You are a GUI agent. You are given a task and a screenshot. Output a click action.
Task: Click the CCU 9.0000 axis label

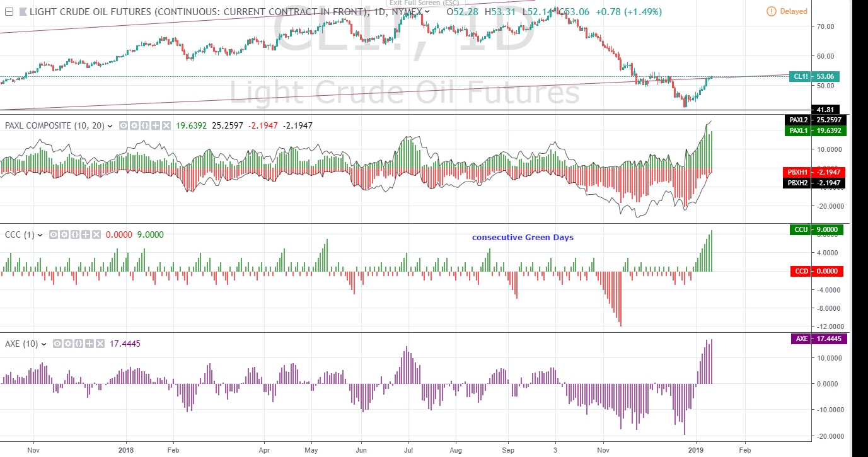pyautogui.click(x=816, y=230)
